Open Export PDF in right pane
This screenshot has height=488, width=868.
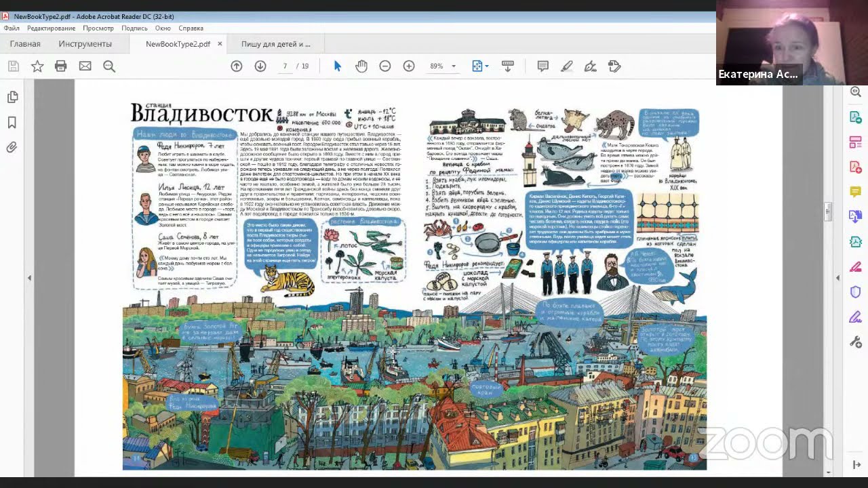(856, 117)
